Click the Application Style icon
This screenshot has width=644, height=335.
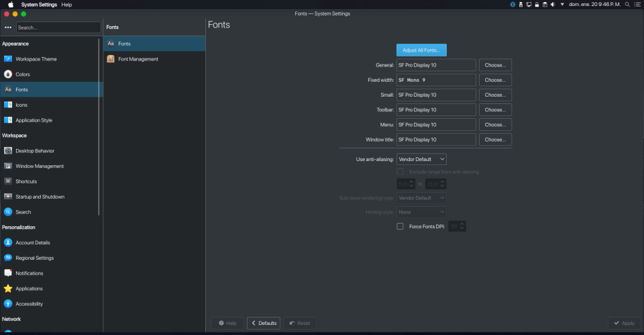8,120
